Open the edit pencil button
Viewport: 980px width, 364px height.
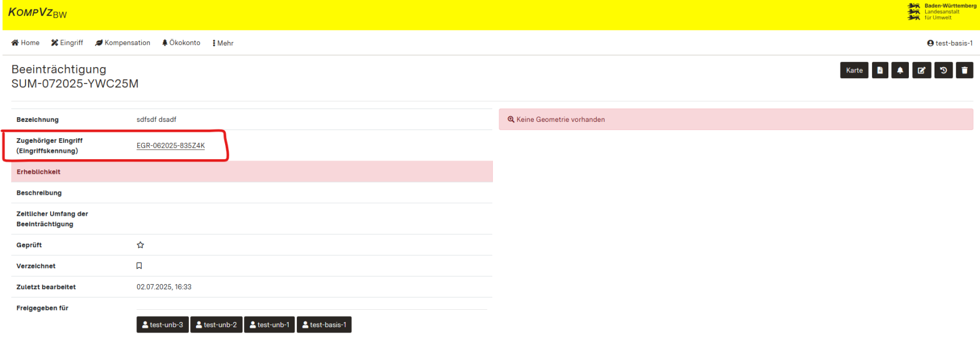[922, 70]
